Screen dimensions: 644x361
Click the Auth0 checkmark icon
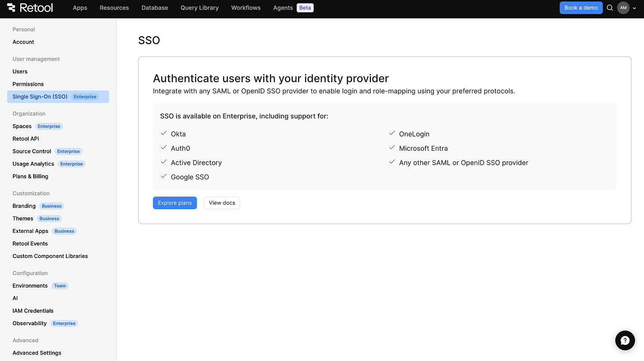[x=164, y=148]
